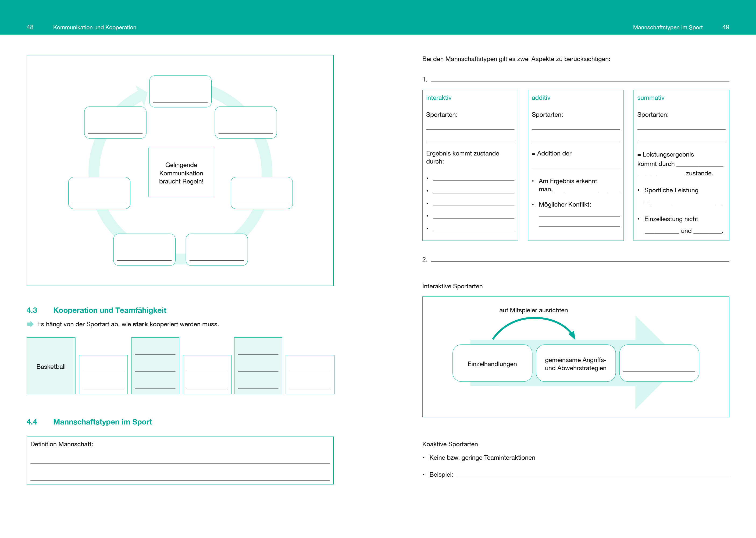Click the 'auf Mitspieler ausrichten' label
This screenshot has width=756, height=538.
533,310
